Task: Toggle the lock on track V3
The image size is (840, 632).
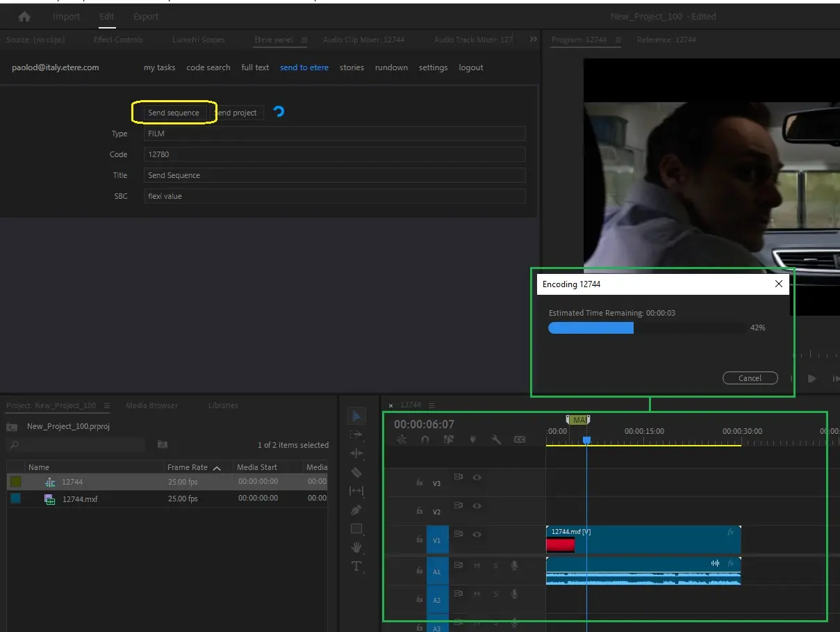Action: tap(419, 482)
